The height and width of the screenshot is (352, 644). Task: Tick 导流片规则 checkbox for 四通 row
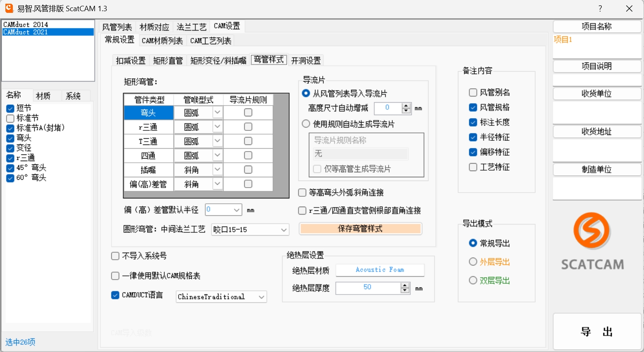pyautogui.click(x=248, y=155)
